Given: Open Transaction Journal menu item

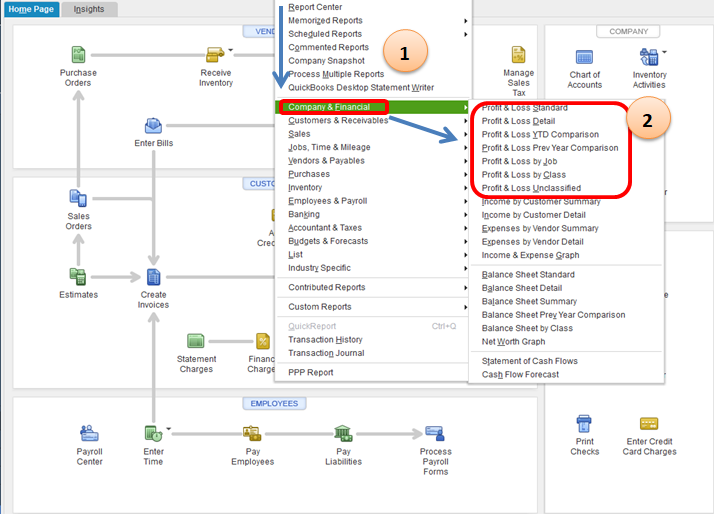Looking at the screenshot, I should 326,353.
